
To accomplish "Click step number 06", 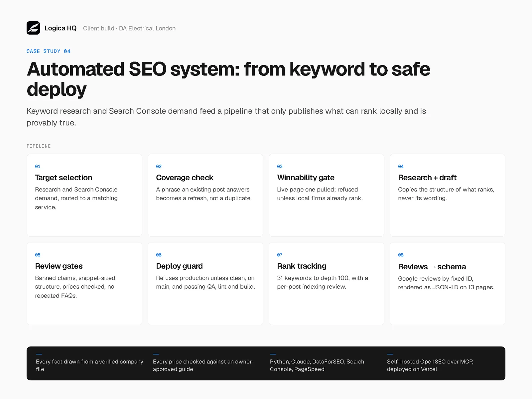I will tap(159, 255).
